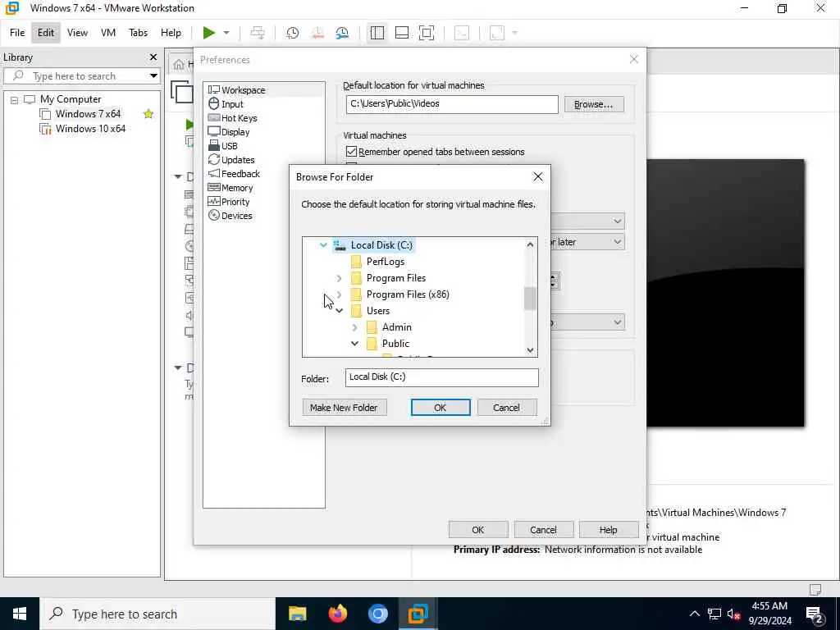Collapse the Users folder chevron
Viewport: 840px width, 630px height.
pos(339,311)
